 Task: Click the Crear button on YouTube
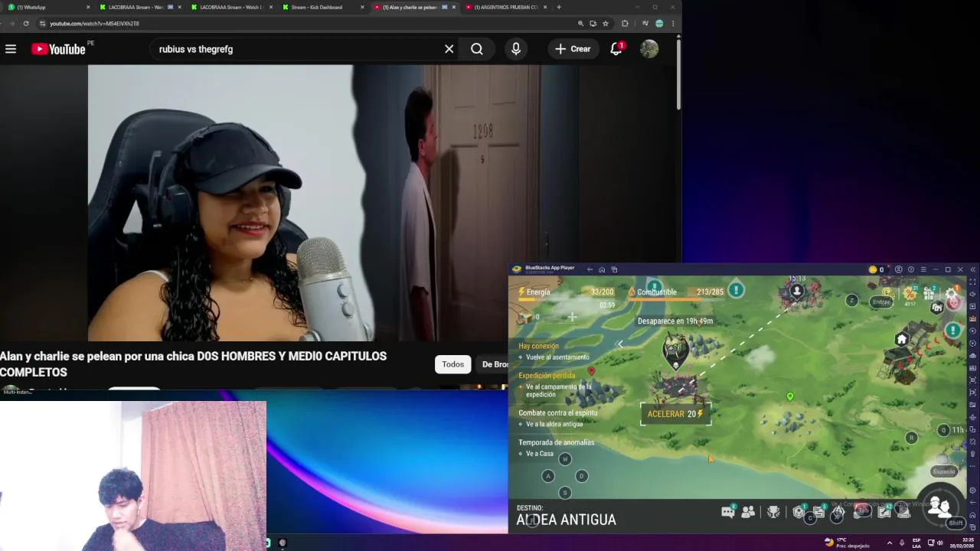(x=573, y=49)
